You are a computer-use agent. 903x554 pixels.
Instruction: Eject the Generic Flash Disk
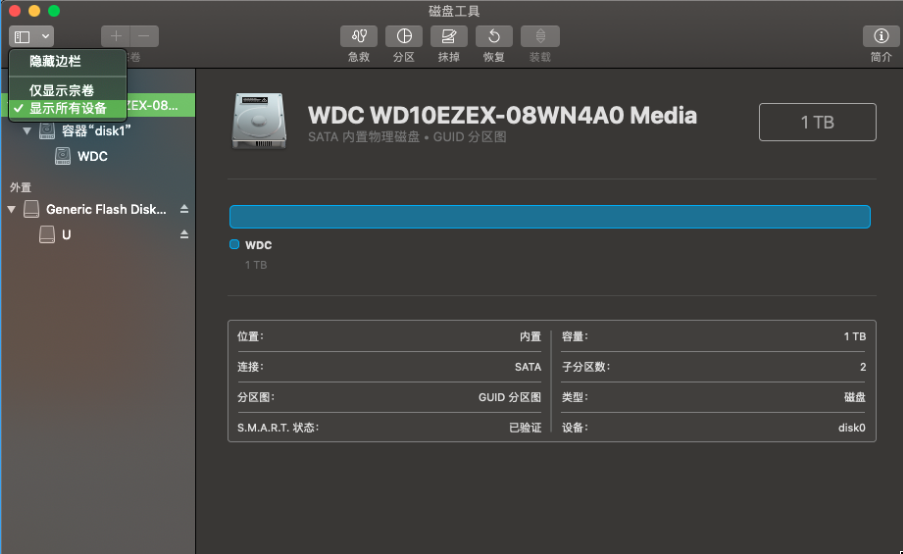[184, 209]
